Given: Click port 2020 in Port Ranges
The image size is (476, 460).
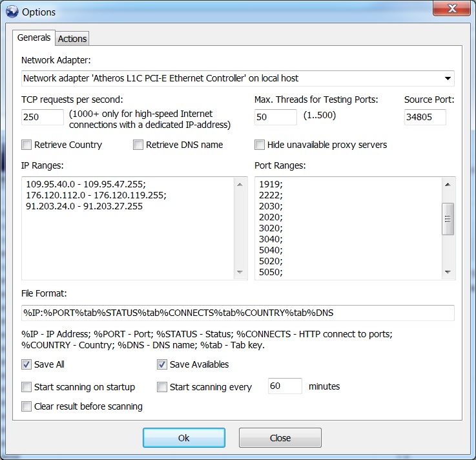Looking at the screenshot, I should pos(271,217).
